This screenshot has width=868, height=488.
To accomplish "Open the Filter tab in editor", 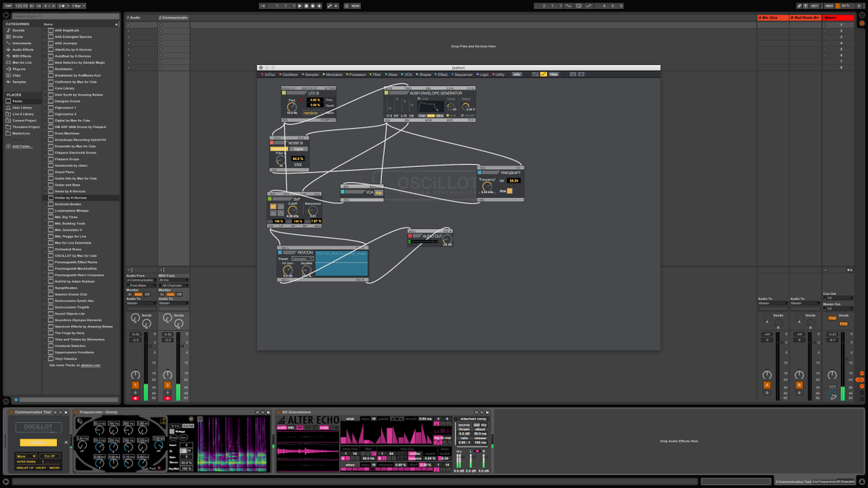I will [376, 74].
